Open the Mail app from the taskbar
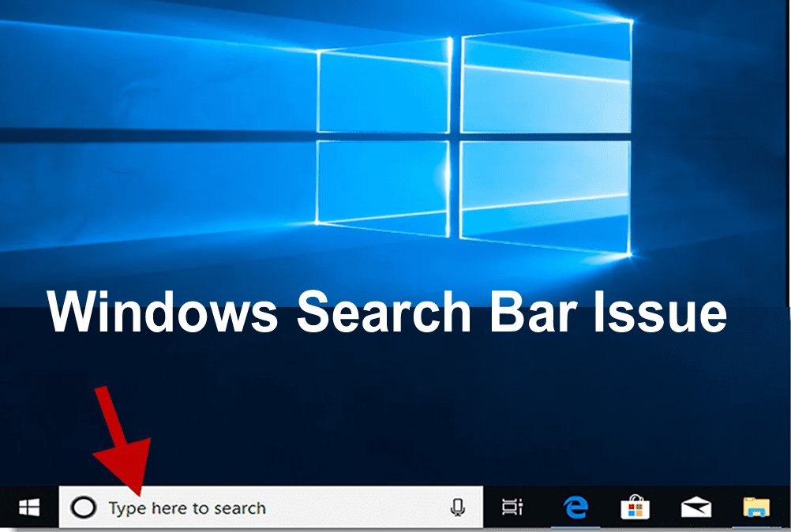 coord(695,508)
